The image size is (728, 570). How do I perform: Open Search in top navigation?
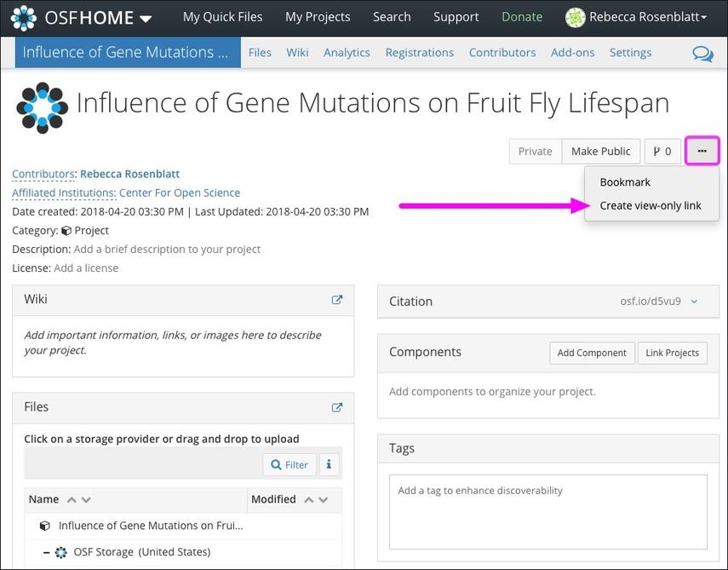392,17
